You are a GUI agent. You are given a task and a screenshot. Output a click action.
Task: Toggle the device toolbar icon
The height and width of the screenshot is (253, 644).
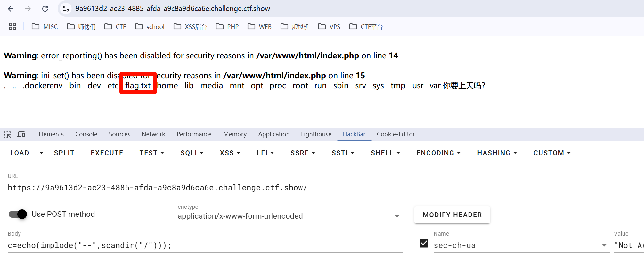point(21,134)
